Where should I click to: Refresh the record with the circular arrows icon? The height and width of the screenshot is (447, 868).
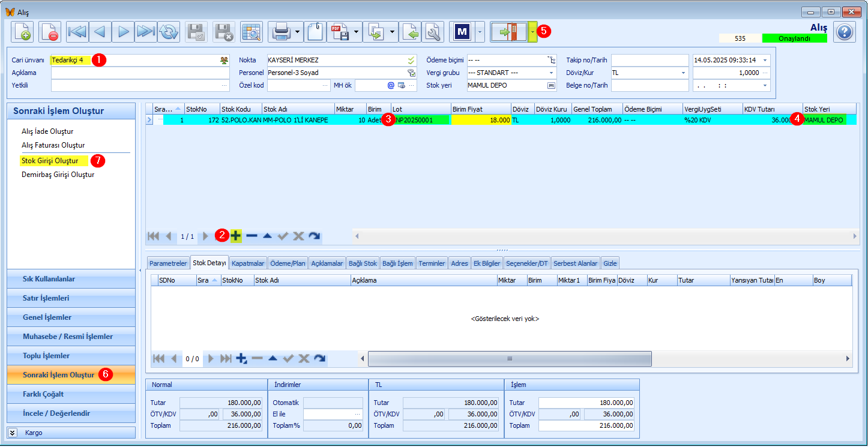click(169, 31)
